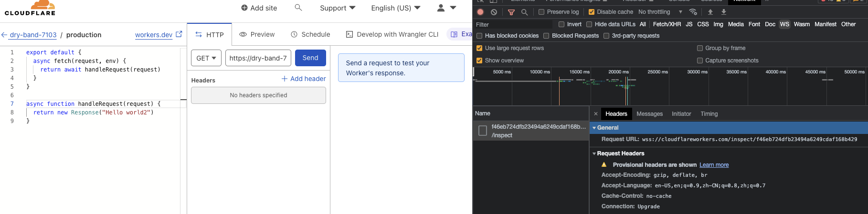Filter by Doc requests
The width and height of the screenshot is (868, 214).
(770, 24)
